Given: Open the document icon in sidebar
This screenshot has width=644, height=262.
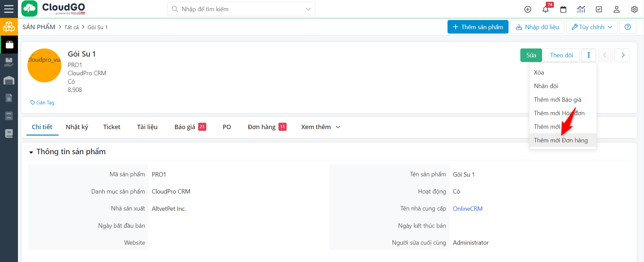Looking at the screenshot, I should [9, 98].
